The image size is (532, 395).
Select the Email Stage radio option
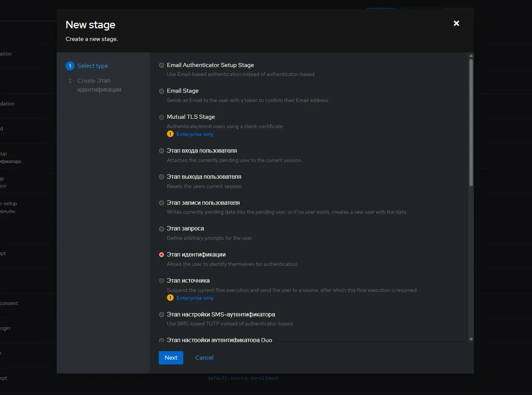coord(162,91)
